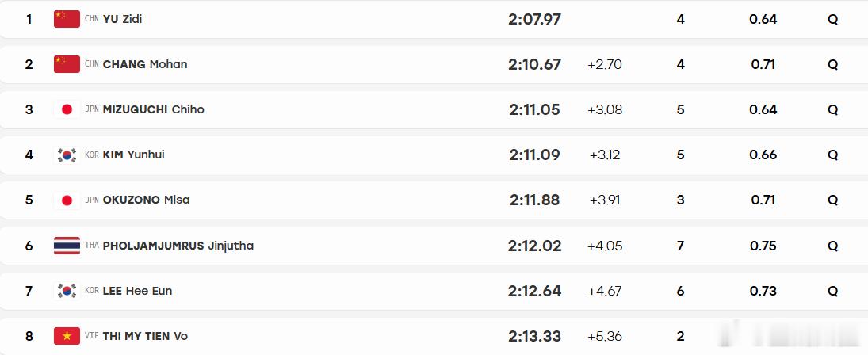Open OKUZONO Misa athlete page
This screenshot has height=355, width=868.
146,200
